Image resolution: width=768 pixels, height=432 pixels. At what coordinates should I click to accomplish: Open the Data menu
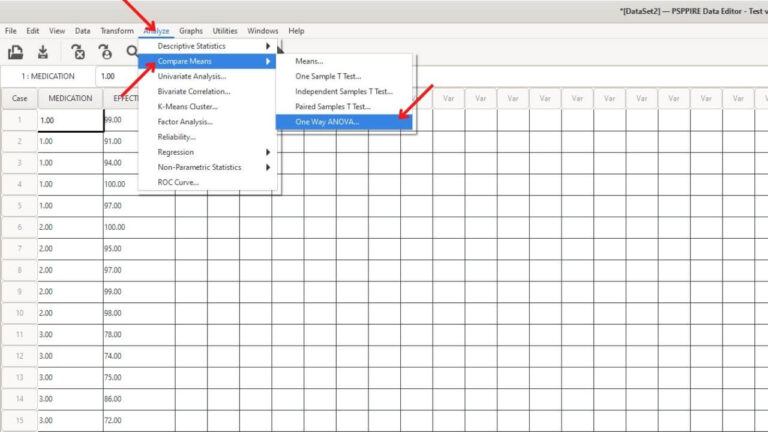click(x=82, y=31)
